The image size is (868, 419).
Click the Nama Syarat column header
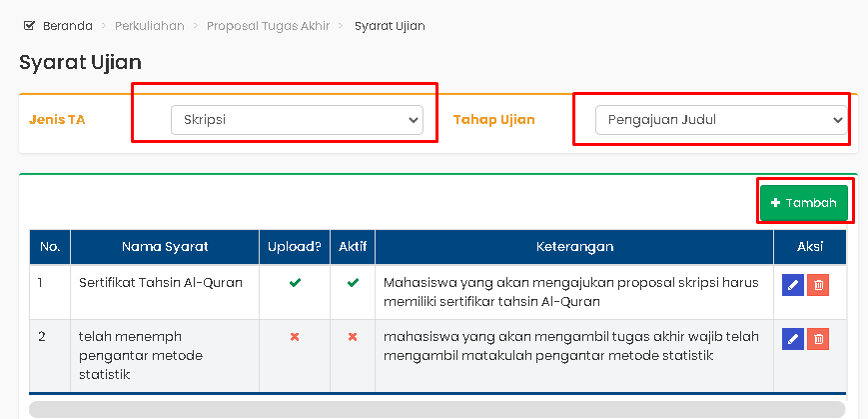165,247
